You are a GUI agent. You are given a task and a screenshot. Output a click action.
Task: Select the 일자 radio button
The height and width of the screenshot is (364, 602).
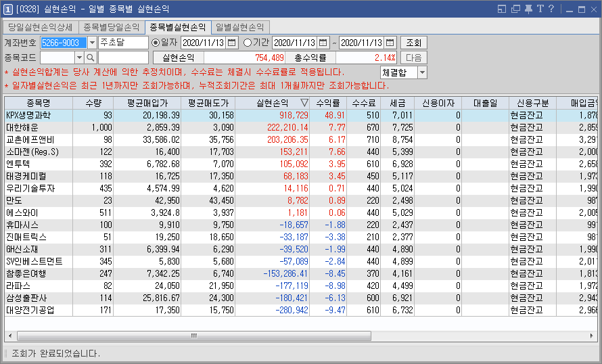(156, 43)
